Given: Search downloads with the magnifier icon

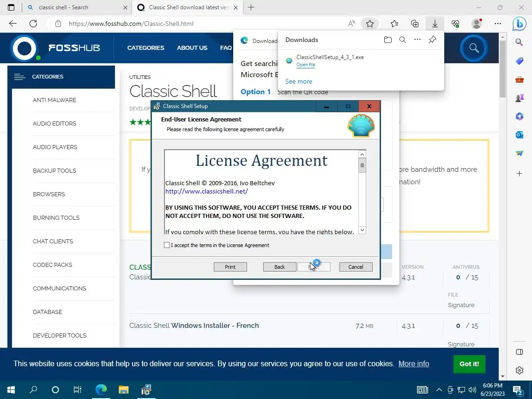Looking at the screenshot, I should pyautogui.click(x=402, y=40).
